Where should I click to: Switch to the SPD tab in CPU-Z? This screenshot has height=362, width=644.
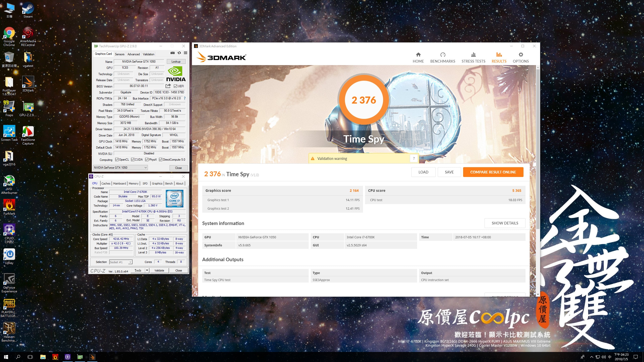point(145,184)
